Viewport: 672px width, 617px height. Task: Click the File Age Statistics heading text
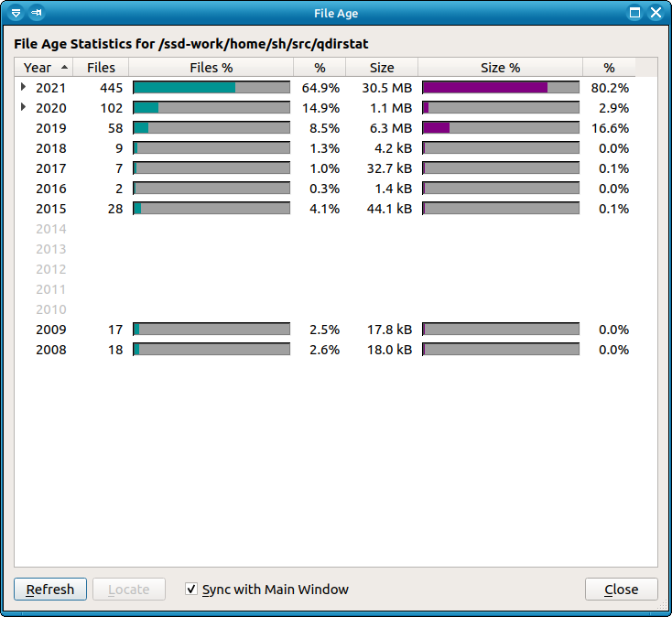191,44
